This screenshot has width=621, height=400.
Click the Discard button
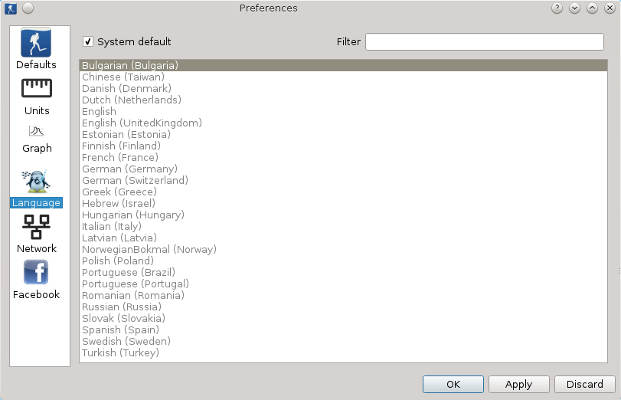point(585,384)
